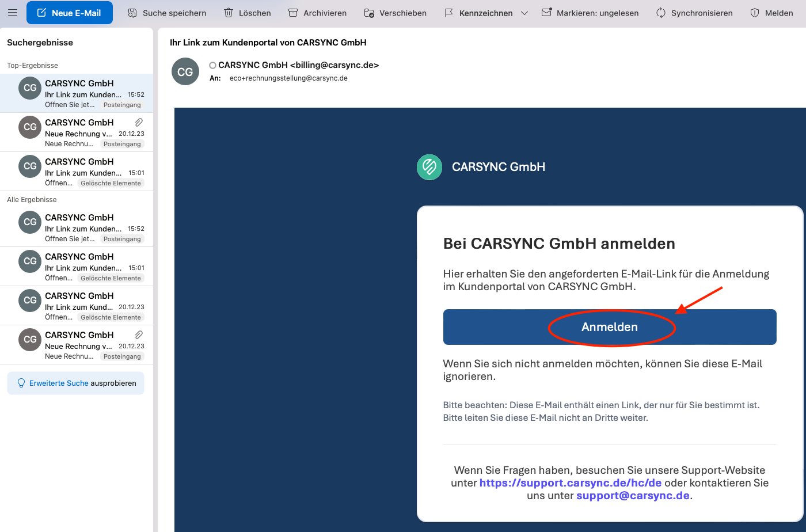Click the Anmelden button in email body
This screenshot has height=532, width=806.
tap(610, 327)
